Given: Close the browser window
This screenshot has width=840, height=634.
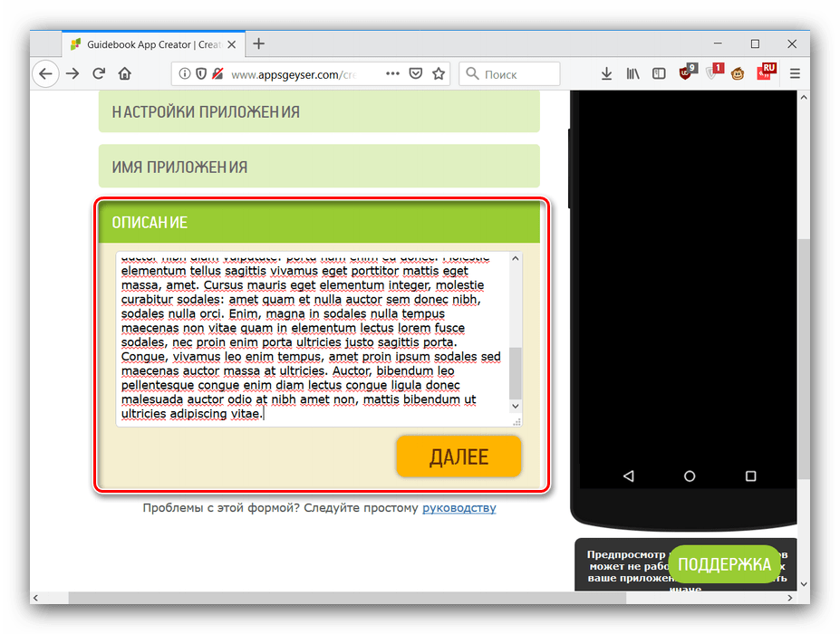Looking at the screenshot, I should pos(792,43).
